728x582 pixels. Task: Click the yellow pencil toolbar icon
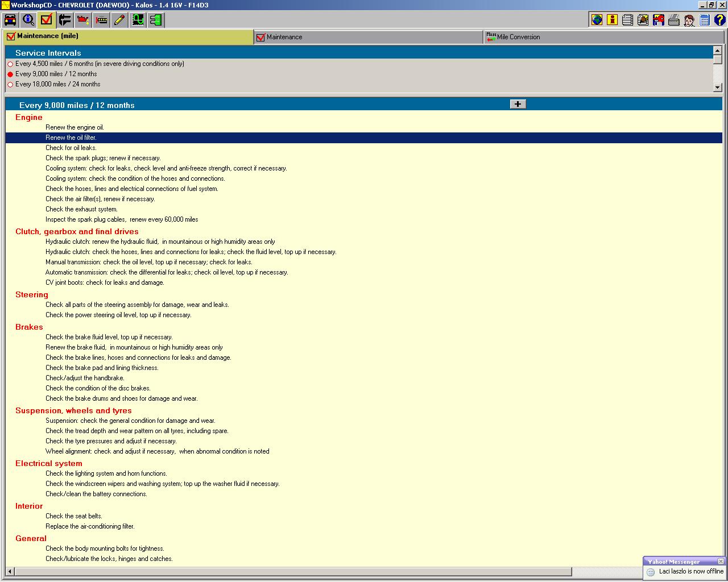[x=119, y=20]
